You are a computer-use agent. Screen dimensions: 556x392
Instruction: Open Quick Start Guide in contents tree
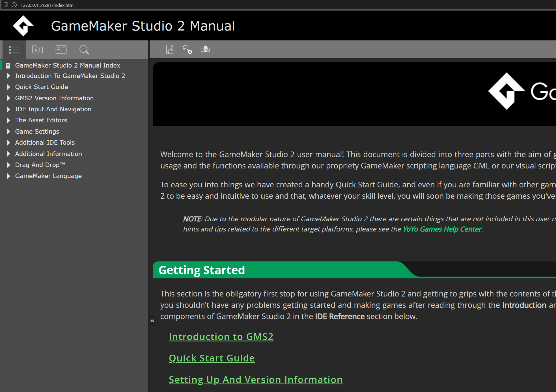click(42, 87)
